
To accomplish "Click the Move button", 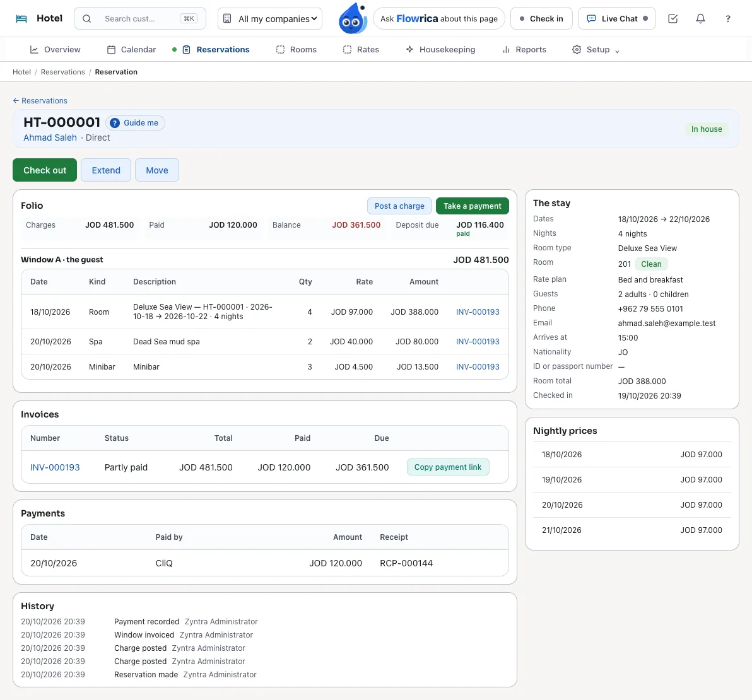I will click(157, 170).
